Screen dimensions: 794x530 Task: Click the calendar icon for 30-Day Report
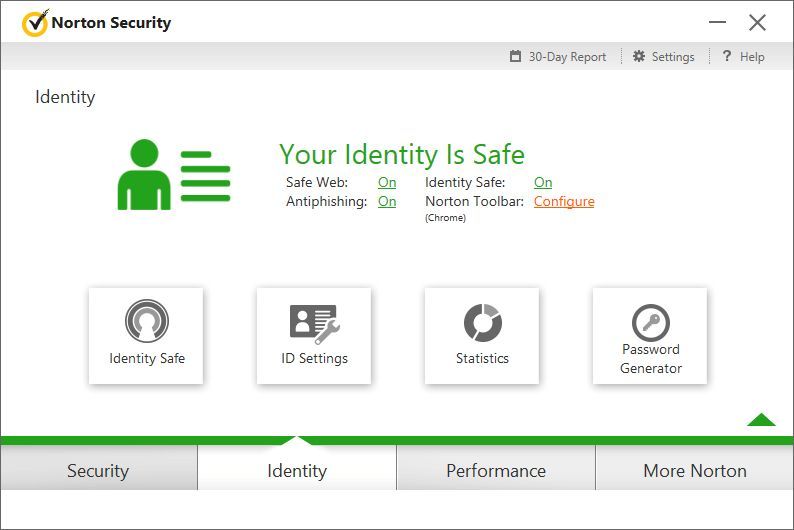coord(516,57)
